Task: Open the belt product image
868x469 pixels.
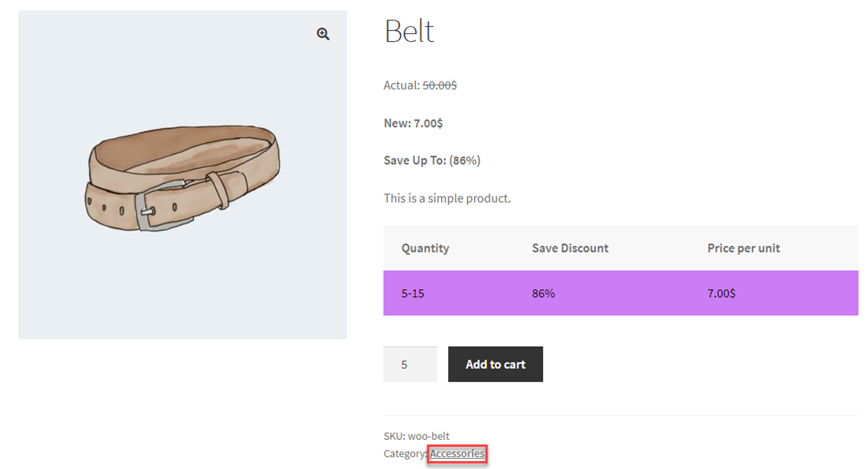Action: point(182,174)
